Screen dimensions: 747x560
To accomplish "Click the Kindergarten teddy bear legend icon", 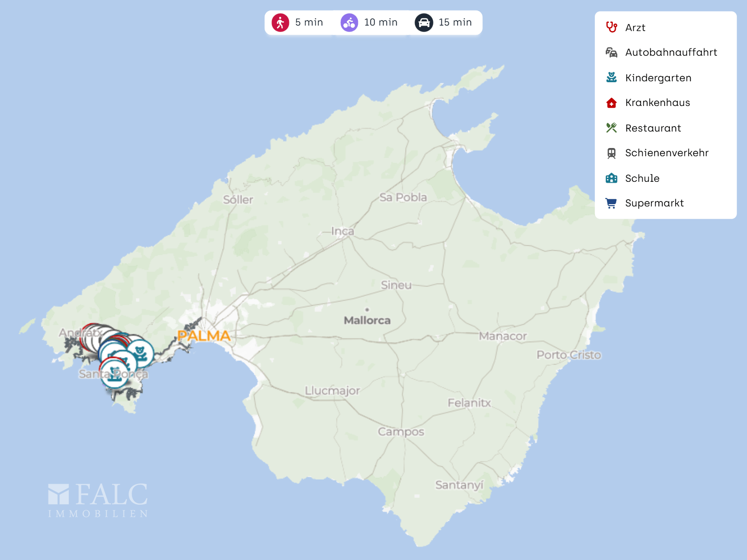I will (x=611, y=78).
